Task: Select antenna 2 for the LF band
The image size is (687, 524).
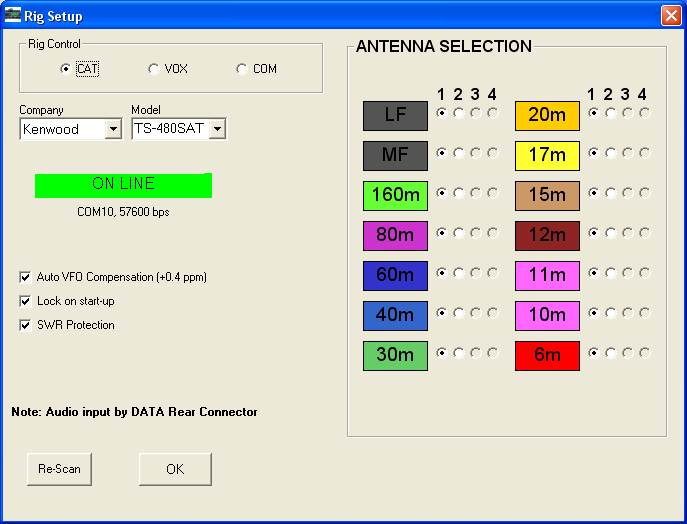Action: coord(459,113)
